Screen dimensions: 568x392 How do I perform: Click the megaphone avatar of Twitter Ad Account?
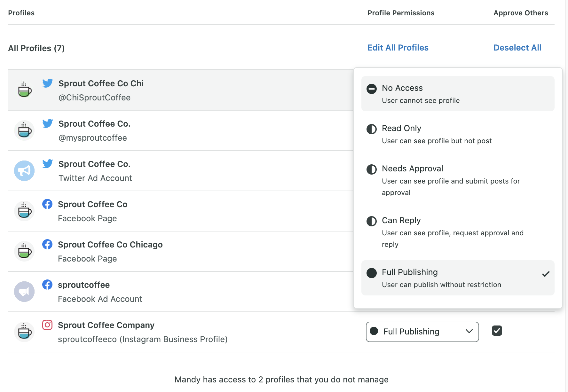pyautogui.click(x=24, y=171)
